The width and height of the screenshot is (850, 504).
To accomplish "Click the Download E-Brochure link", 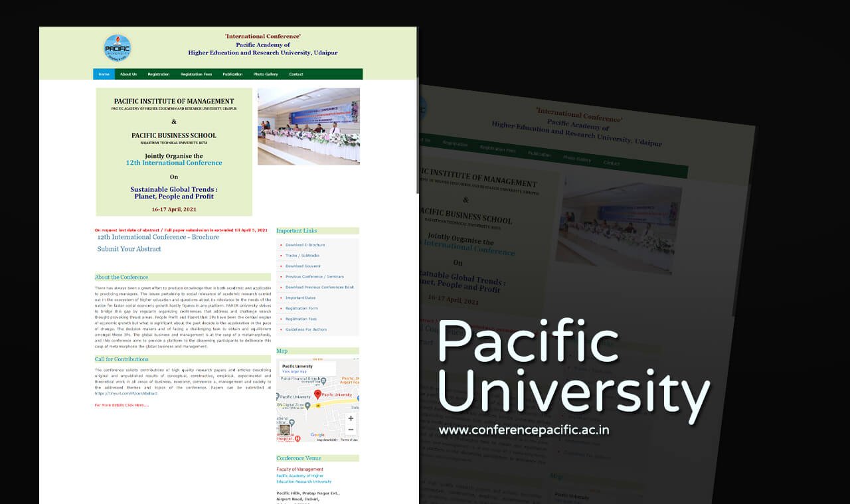I will 305,245.
